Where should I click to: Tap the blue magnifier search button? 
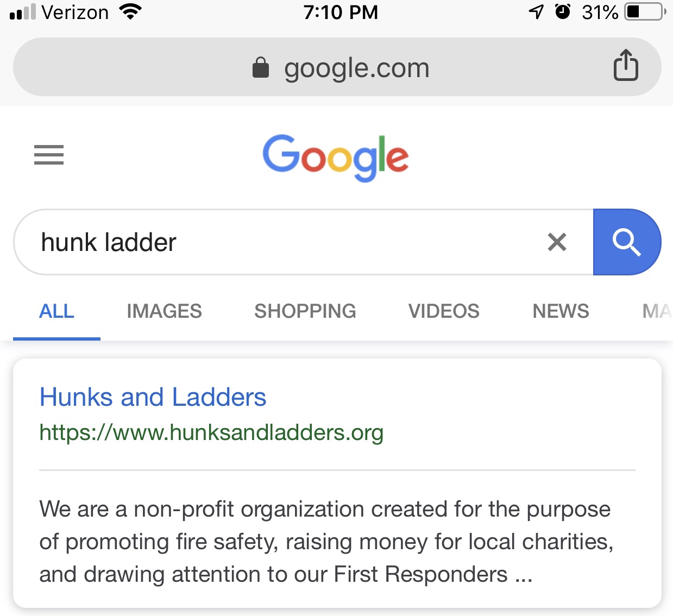tap(627, 242)
